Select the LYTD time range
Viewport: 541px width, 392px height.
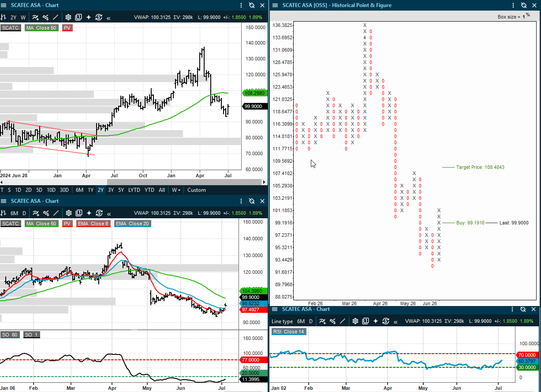click(x=134, y=190)
